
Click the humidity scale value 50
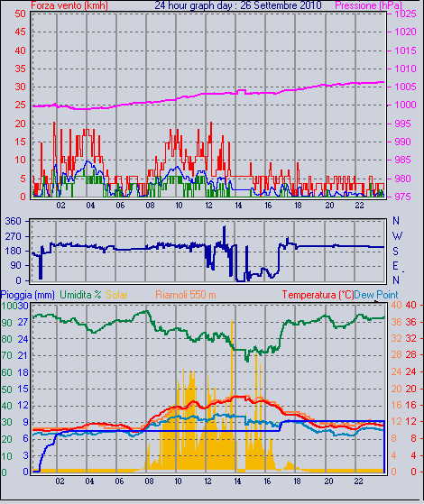coord(6,389)
